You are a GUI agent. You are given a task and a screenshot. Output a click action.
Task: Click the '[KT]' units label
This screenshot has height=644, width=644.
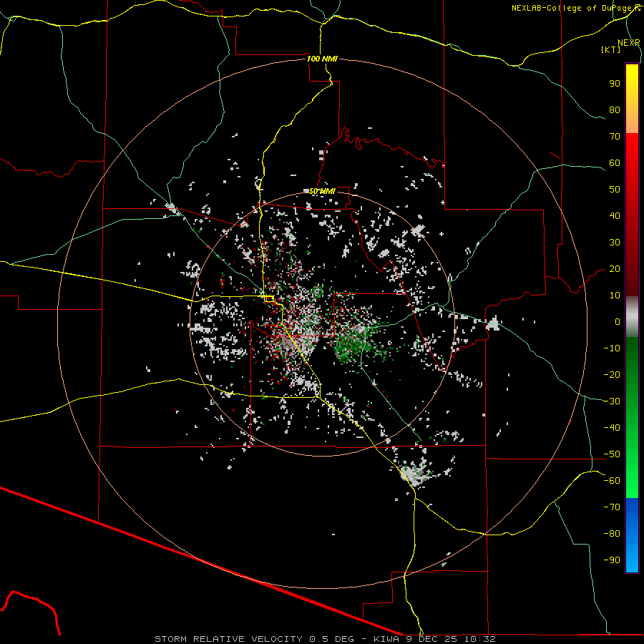click(x=611, y=49)
